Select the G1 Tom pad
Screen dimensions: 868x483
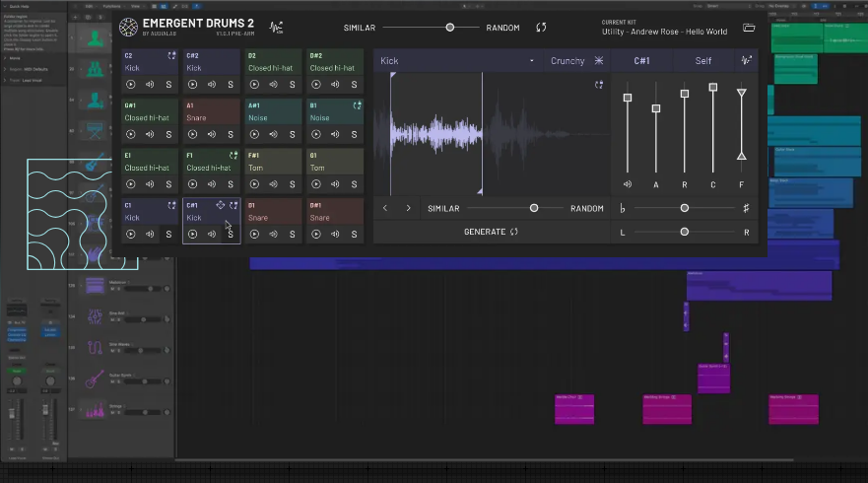(x=335, y=162)
